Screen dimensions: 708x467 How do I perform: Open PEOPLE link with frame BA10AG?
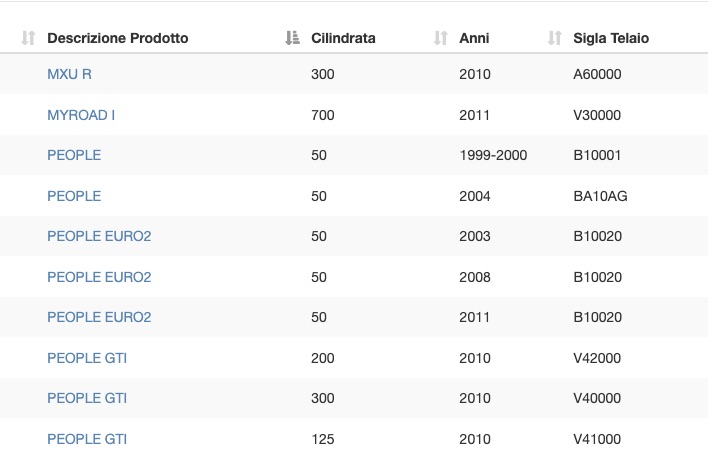point(74,196)
